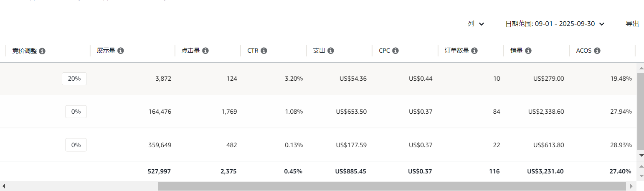Click info icon beside 订单数量 header
This screenshot has width=644, height=191.
[474, 51]
